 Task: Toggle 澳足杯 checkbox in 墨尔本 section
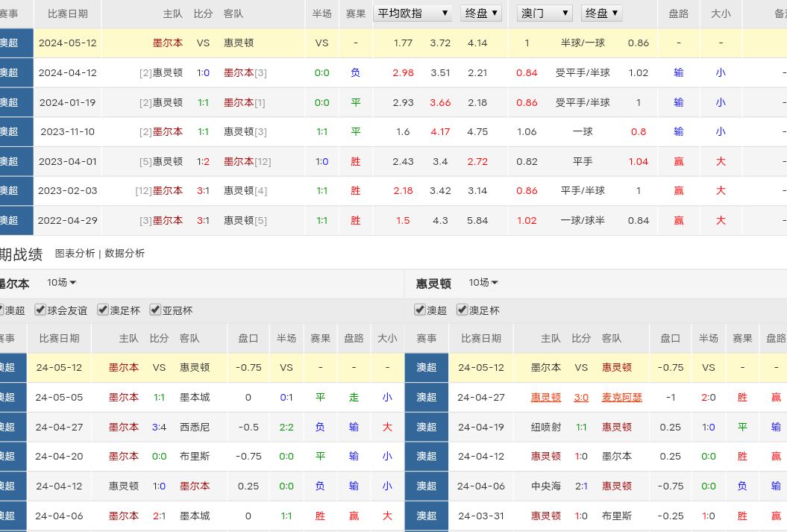point(103,310)
